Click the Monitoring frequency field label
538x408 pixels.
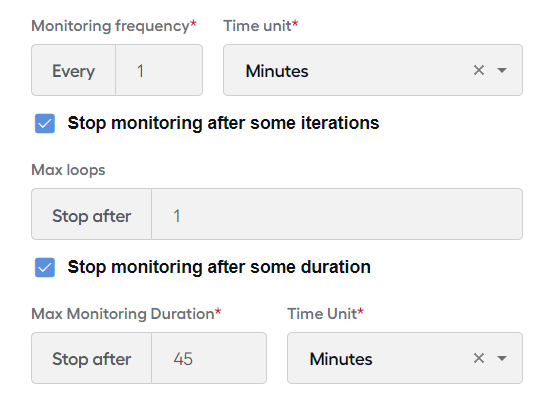114,26
